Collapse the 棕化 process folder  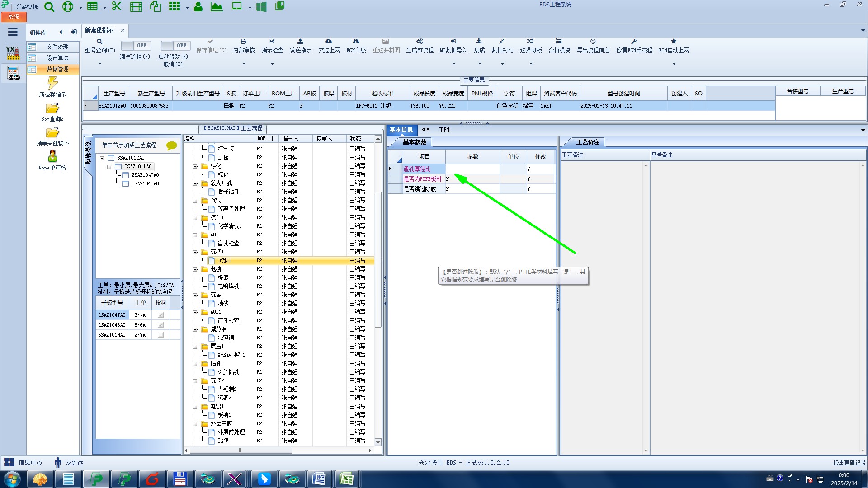click(x=196, y=166)
